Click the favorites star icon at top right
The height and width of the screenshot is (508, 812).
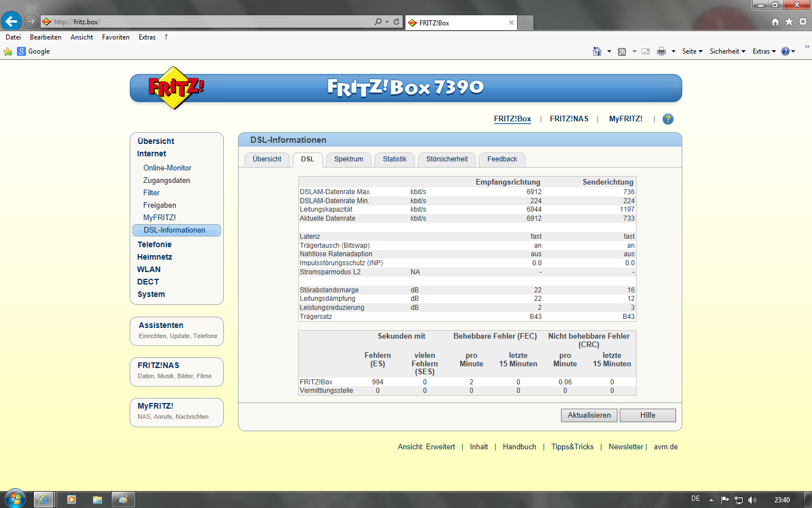tap(789, 21)
